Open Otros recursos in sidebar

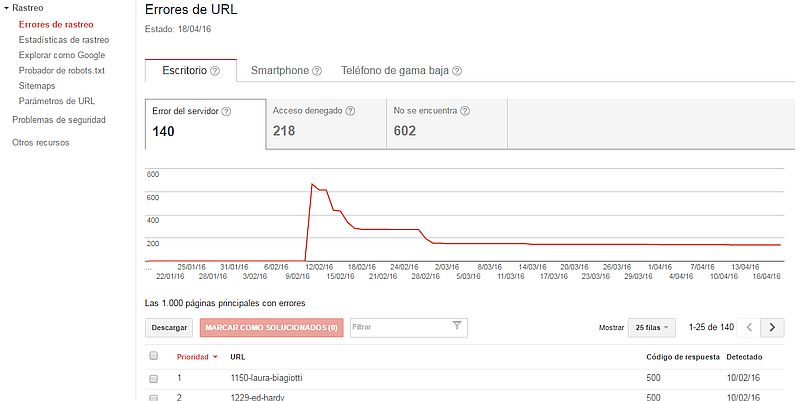click(x=41, y=143)
